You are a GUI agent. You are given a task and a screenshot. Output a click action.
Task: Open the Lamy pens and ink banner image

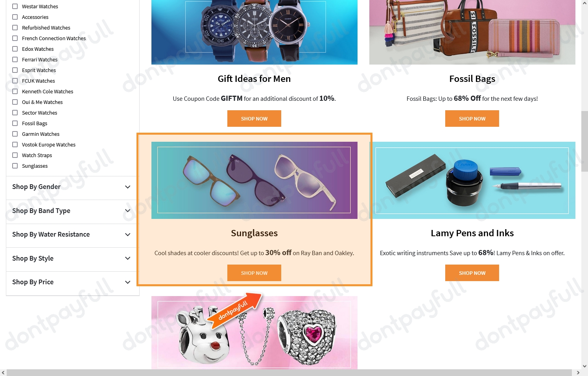[x=472, y=180]
